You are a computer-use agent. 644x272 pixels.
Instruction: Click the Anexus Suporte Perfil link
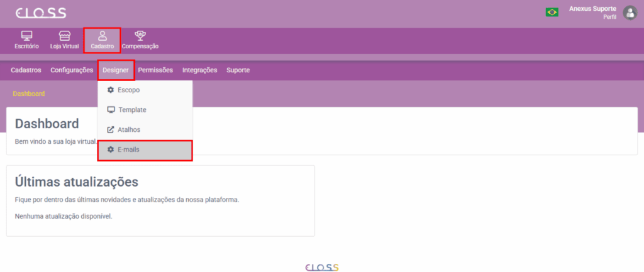tap(592, 12)
